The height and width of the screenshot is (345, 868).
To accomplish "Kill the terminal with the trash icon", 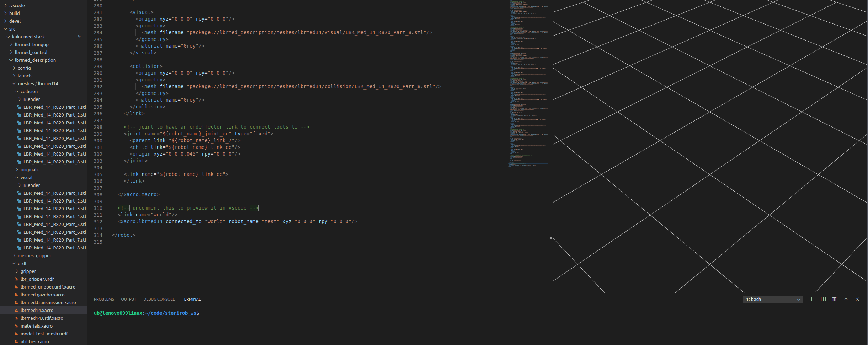I will click(x=834, y=299).
